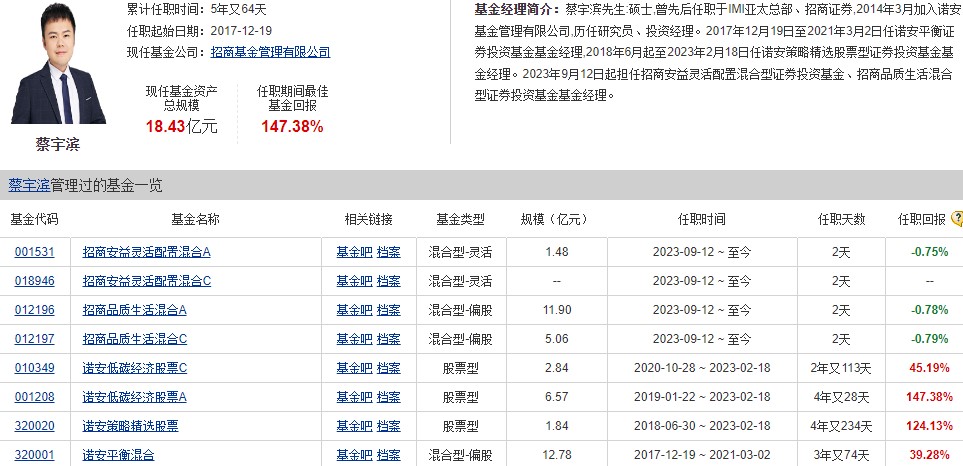Click the 基金经理简介 heading

pos(517,10)
